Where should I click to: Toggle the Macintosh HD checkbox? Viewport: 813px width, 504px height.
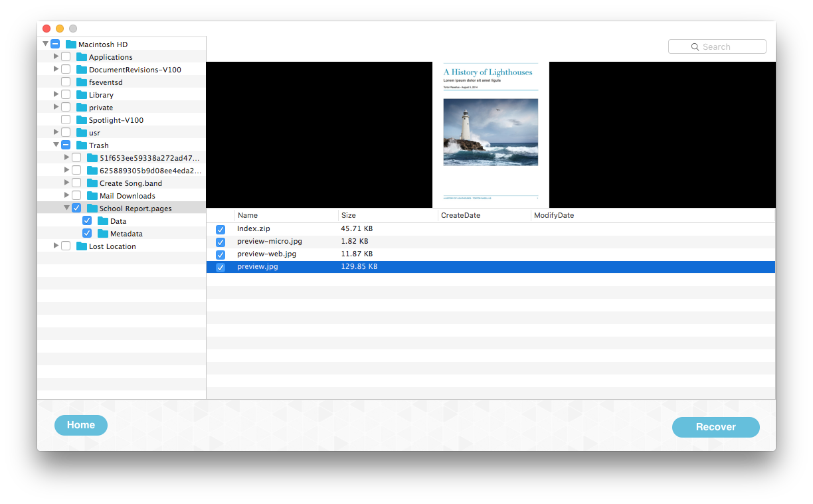[55, 44]
